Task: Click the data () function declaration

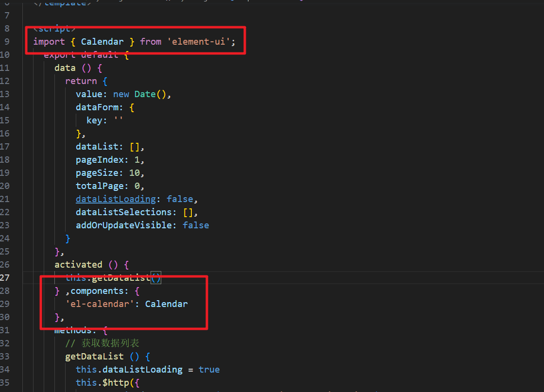Action: pos(65,68)
